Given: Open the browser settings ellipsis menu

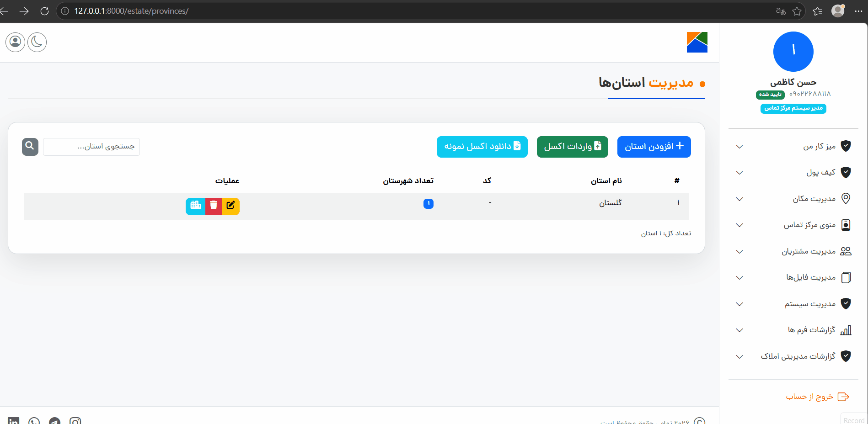Looking at the screenshot, I should (858, 11).
